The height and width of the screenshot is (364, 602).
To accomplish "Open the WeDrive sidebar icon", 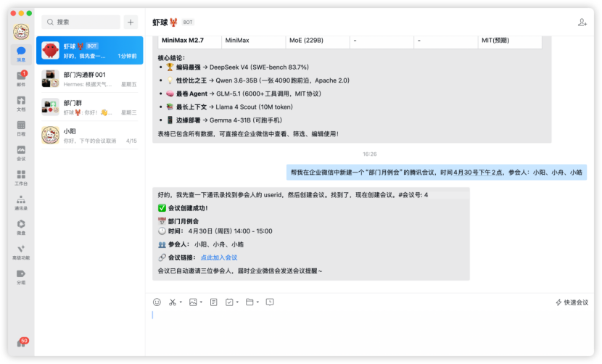I will pos(21,227).
